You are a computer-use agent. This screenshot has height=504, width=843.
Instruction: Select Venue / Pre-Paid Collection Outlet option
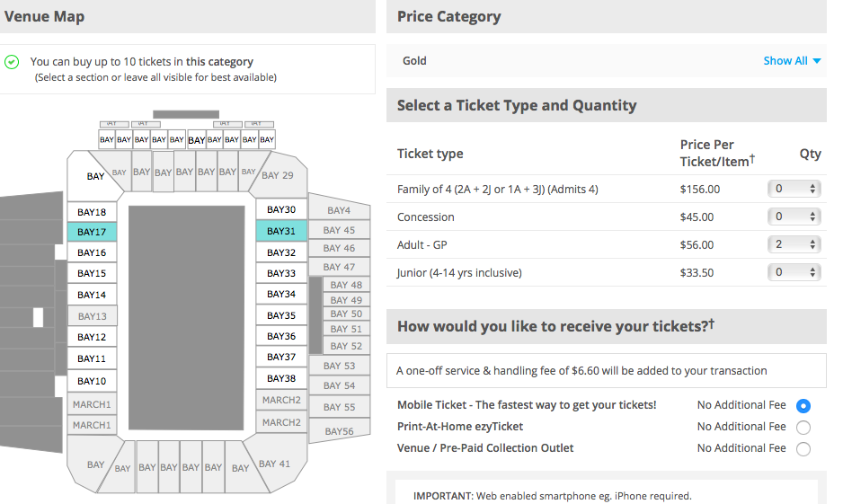[803, 448]
